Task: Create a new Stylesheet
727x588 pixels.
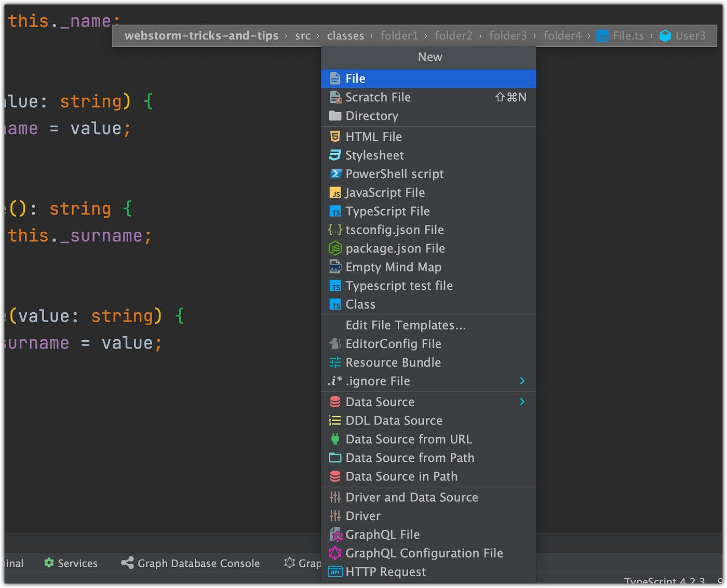Action: (374, 155)
